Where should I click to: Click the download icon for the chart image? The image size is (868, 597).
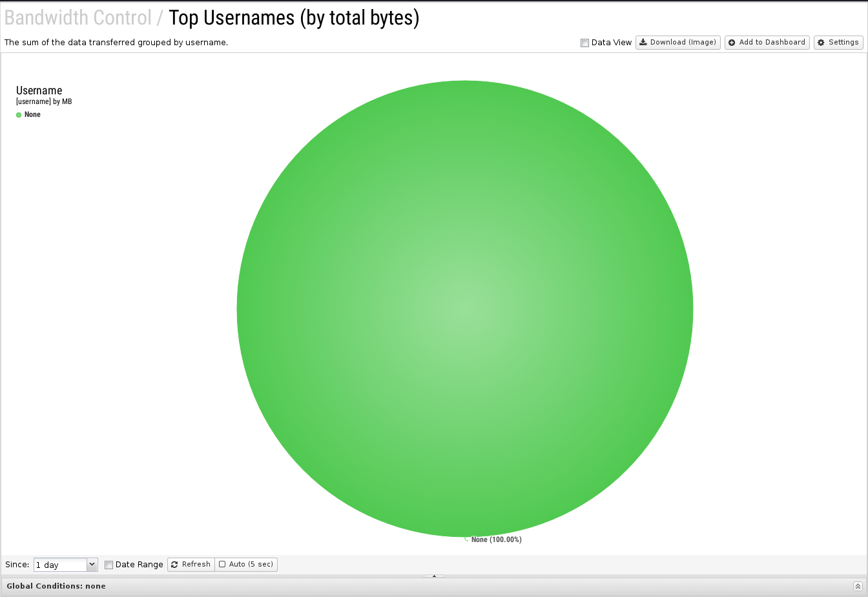coord(643,43)
